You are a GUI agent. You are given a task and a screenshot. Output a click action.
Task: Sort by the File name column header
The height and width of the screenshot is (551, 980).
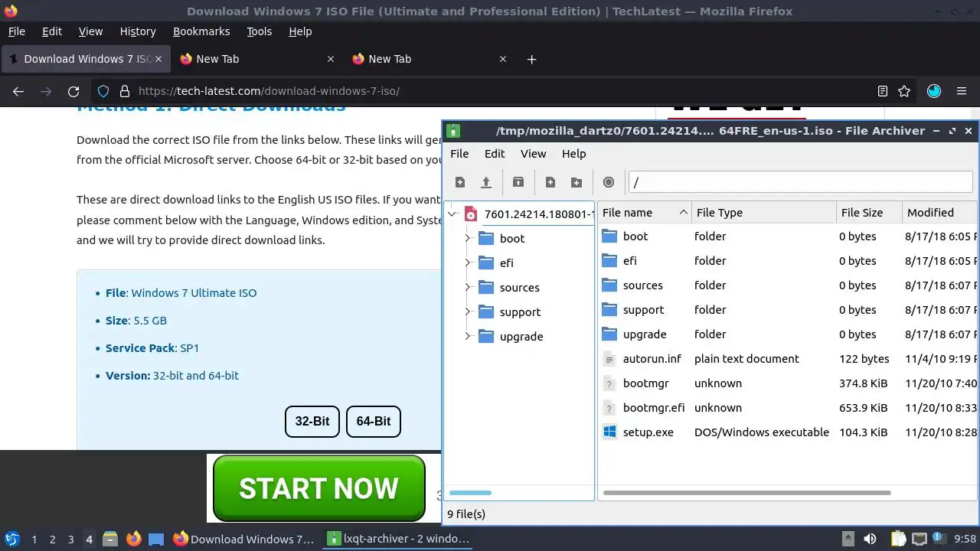[x=645, y=213]
